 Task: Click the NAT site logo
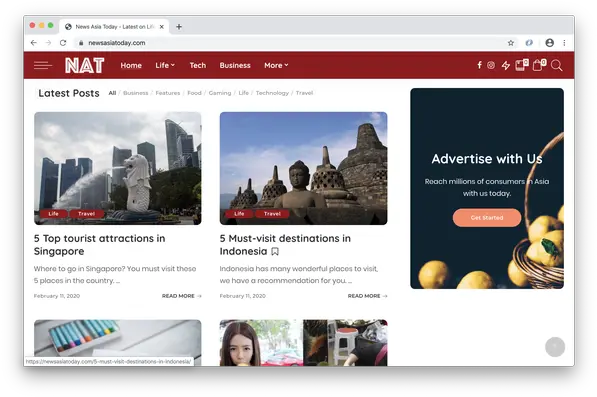click(x=85, y=65)
